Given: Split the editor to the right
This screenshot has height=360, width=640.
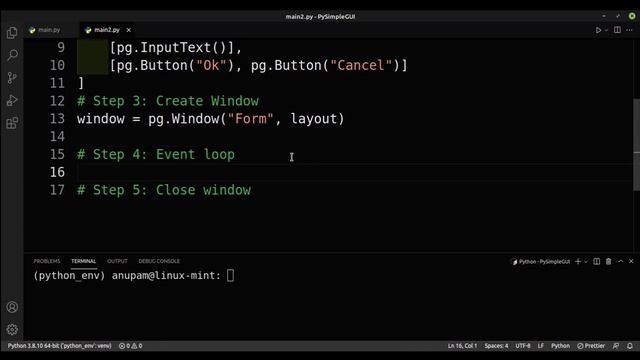Looking at the screenshot, I should [x=617, y=30].
